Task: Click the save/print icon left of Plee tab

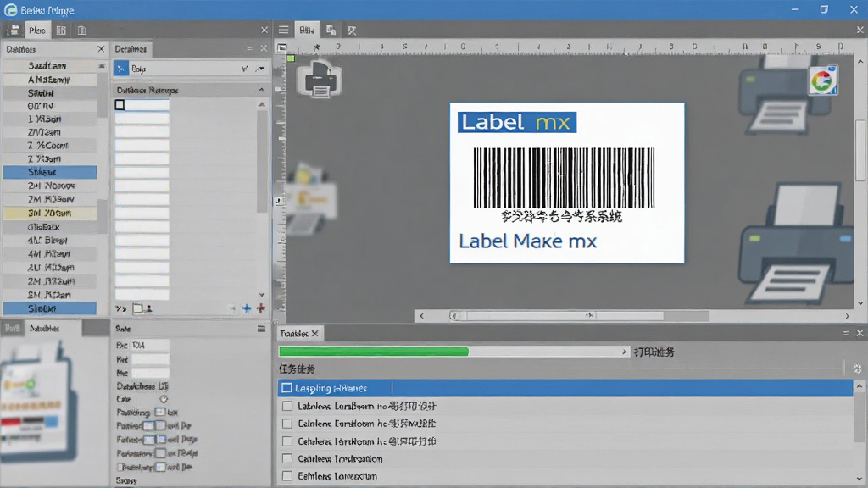Action: 14,30
